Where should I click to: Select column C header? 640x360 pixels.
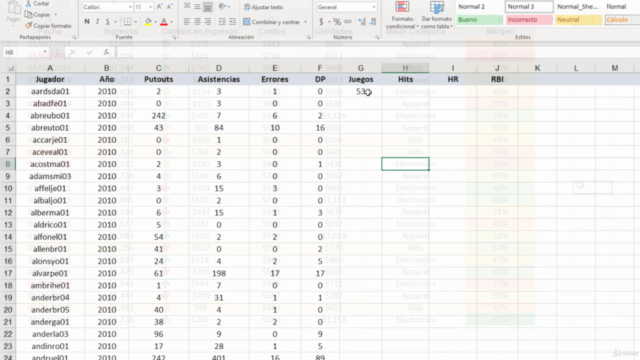159,68
